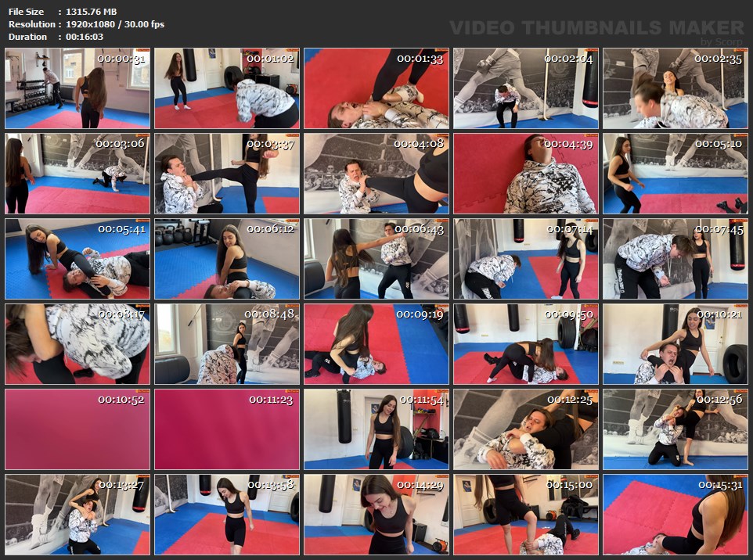
Task: Select the blank red frame at 00:10:52
Action: (77, 429)
